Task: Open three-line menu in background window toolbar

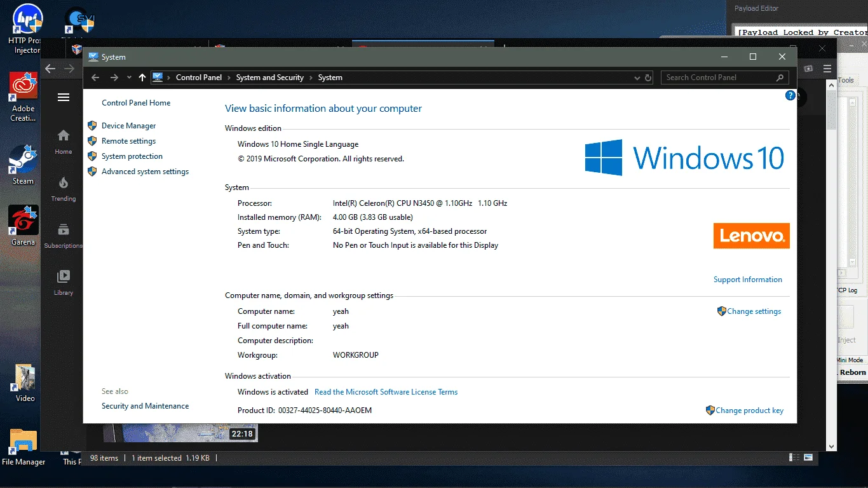Action: [x=827, y=69]
